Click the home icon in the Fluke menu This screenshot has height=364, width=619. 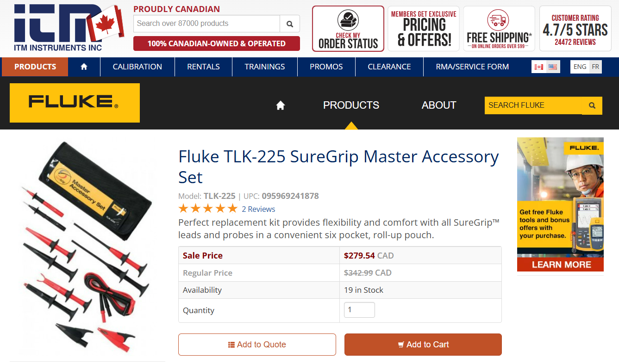click(x=280, y=105)
